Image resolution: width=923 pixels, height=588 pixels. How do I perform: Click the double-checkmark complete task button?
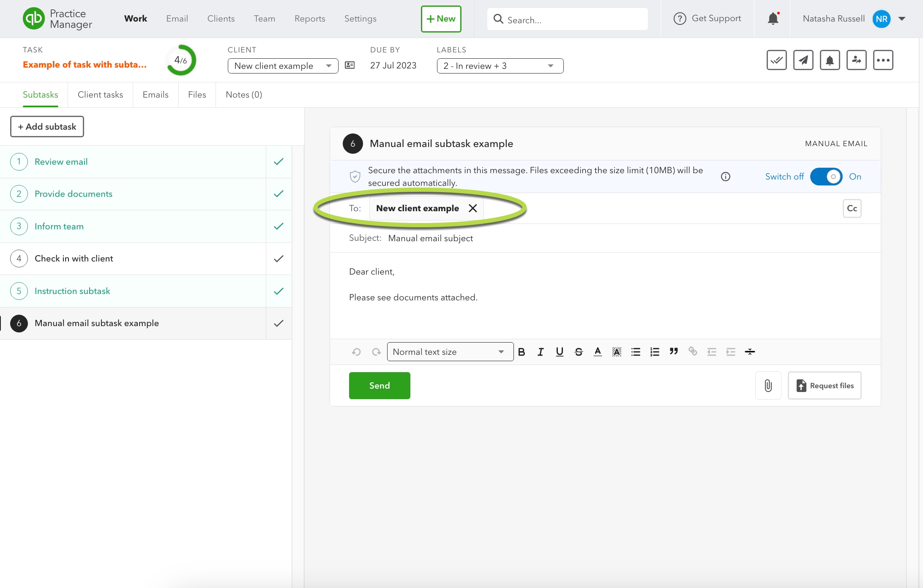tap(776, 60)
